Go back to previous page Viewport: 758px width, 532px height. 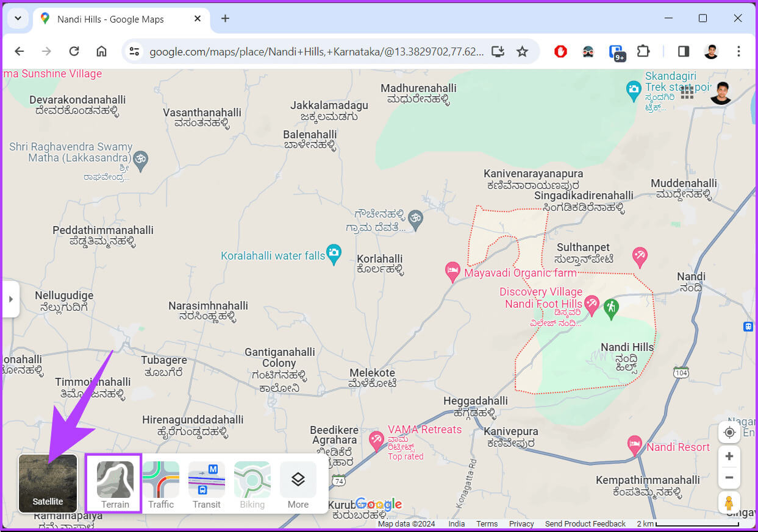point(19,51)
